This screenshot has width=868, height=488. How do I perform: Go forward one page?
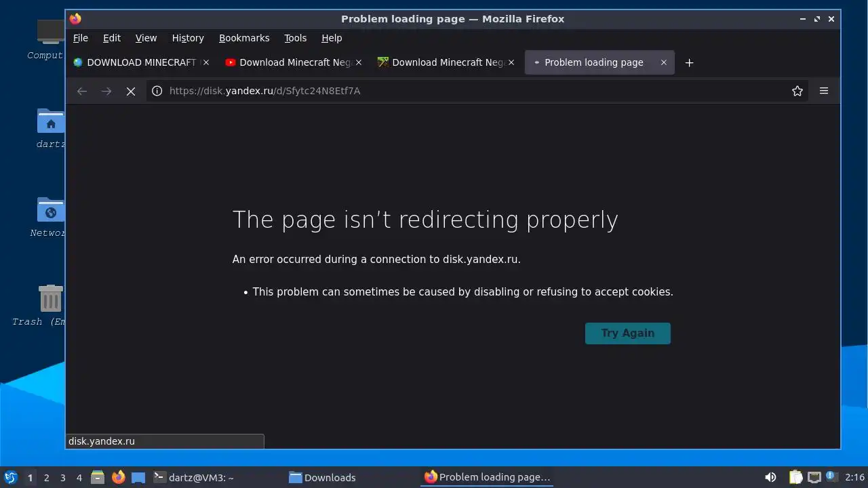tap(106, 91)
